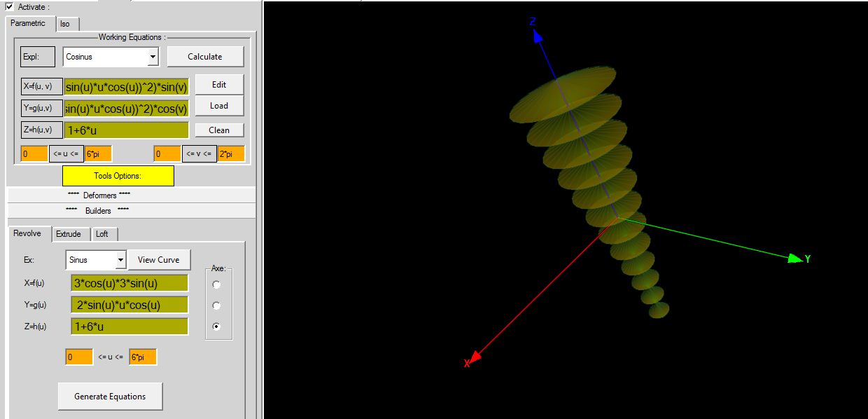
Task: Toggle the Activate checkbox
Action: [9, 7]
